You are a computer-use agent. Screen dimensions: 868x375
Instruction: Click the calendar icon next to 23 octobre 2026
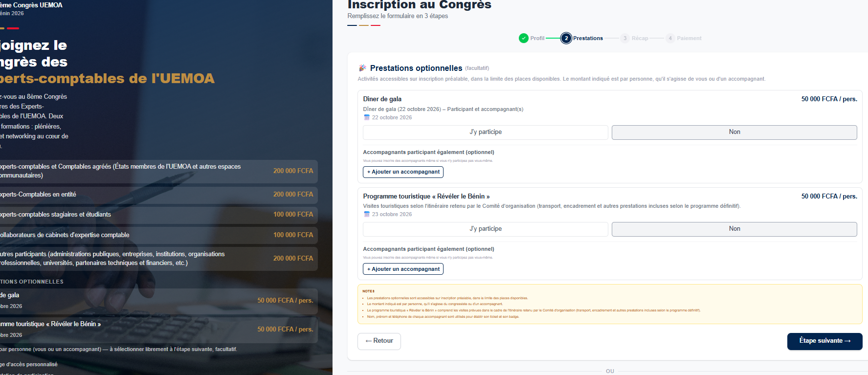[x=367, y=214]
